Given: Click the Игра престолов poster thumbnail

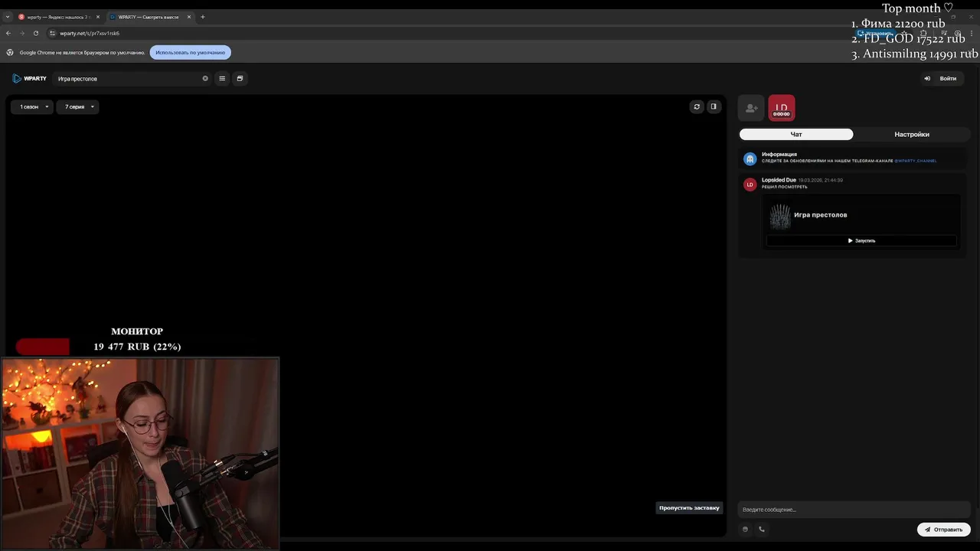Looking at the screenshot, I should pos(780,217).
